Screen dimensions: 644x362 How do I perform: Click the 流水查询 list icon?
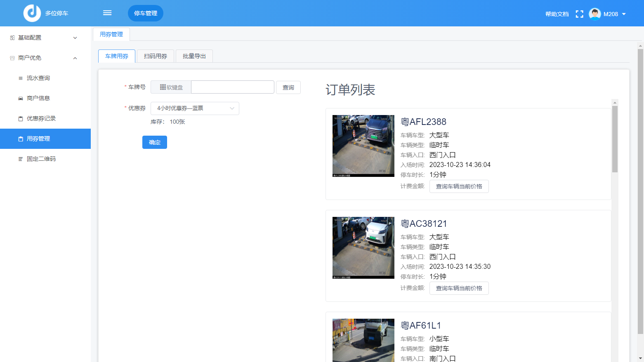pyautogui.click(x=21, y=78)
